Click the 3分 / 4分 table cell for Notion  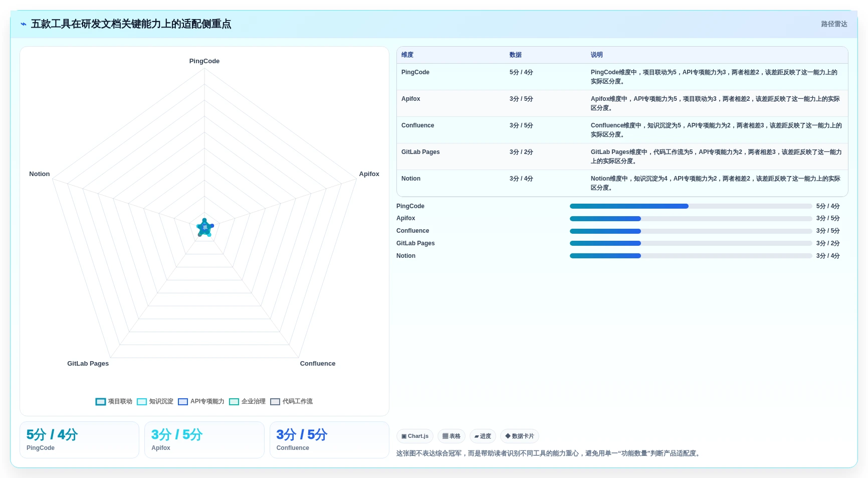click(x=521, y=179)
